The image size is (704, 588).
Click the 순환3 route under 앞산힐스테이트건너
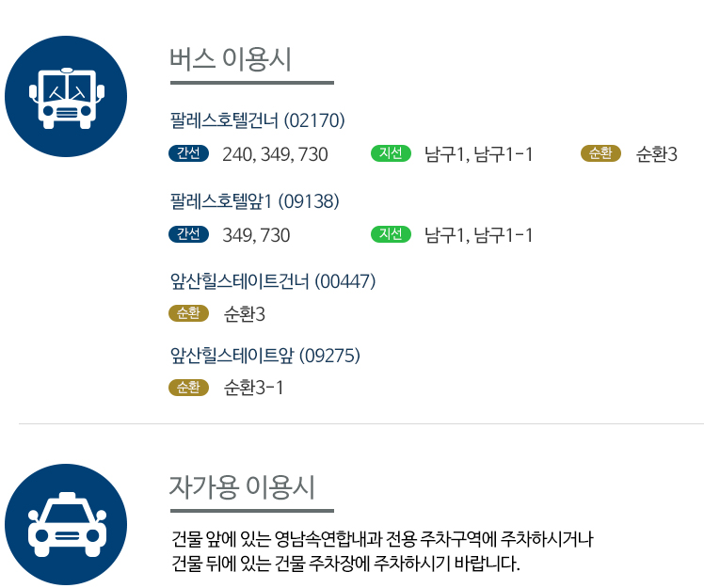pyautogui.click(x=245, y=313)
